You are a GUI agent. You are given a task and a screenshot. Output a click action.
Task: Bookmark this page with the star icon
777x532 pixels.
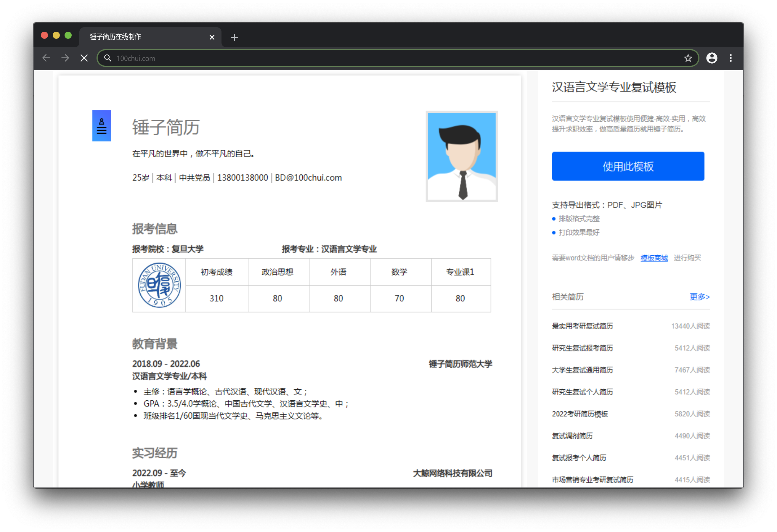tap(688, 58)
